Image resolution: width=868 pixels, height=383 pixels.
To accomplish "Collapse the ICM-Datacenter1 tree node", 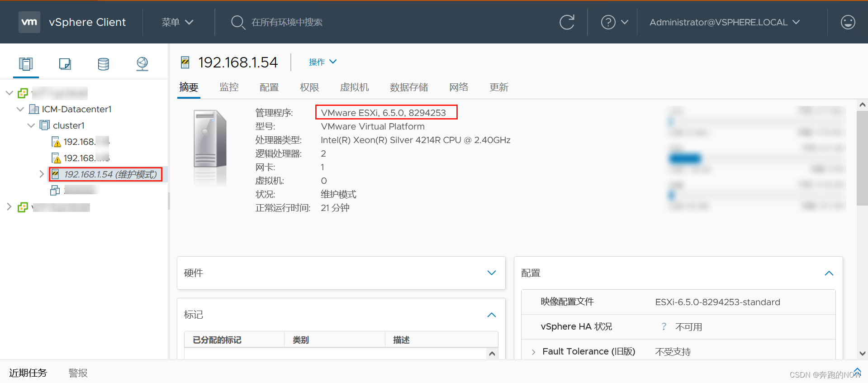I will coord(20,109).
